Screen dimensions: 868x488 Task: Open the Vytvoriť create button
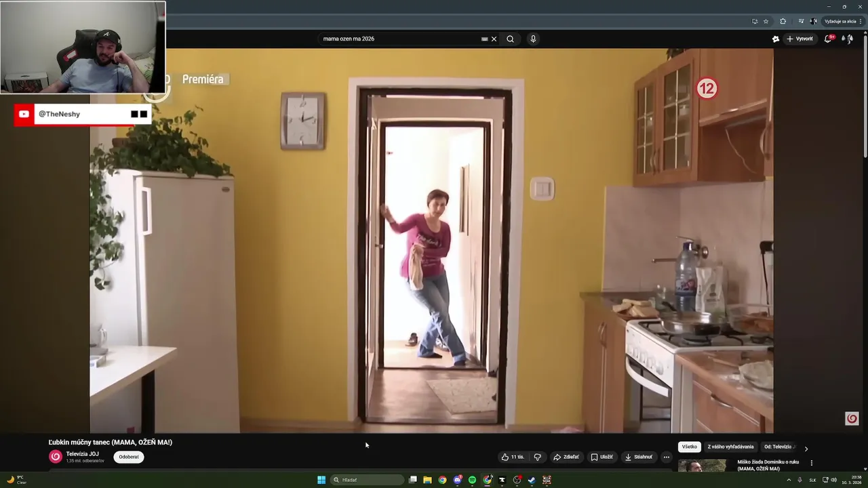click(x=800, y=39)
